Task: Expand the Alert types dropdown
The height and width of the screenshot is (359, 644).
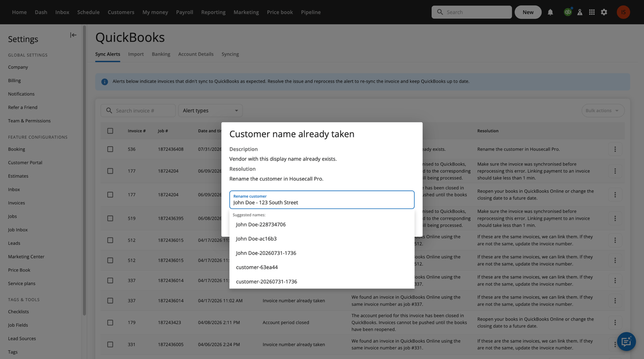Action: click(210, 110)
